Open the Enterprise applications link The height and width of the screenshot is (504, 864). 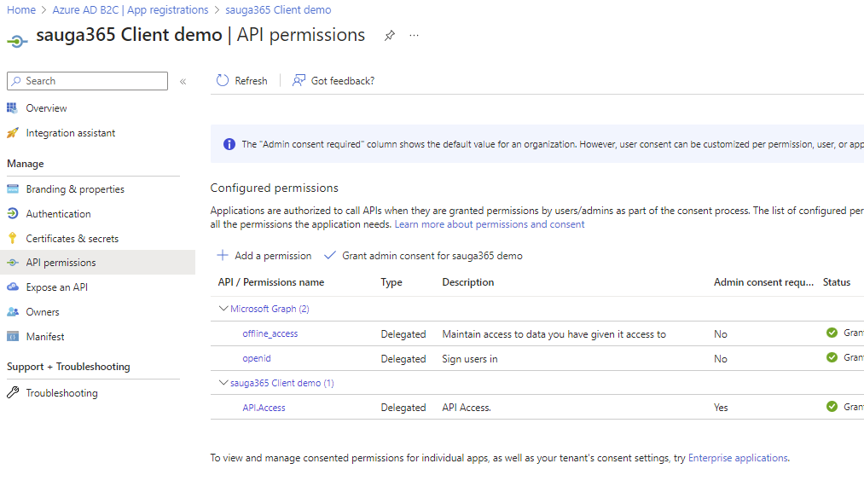[737, 457]
